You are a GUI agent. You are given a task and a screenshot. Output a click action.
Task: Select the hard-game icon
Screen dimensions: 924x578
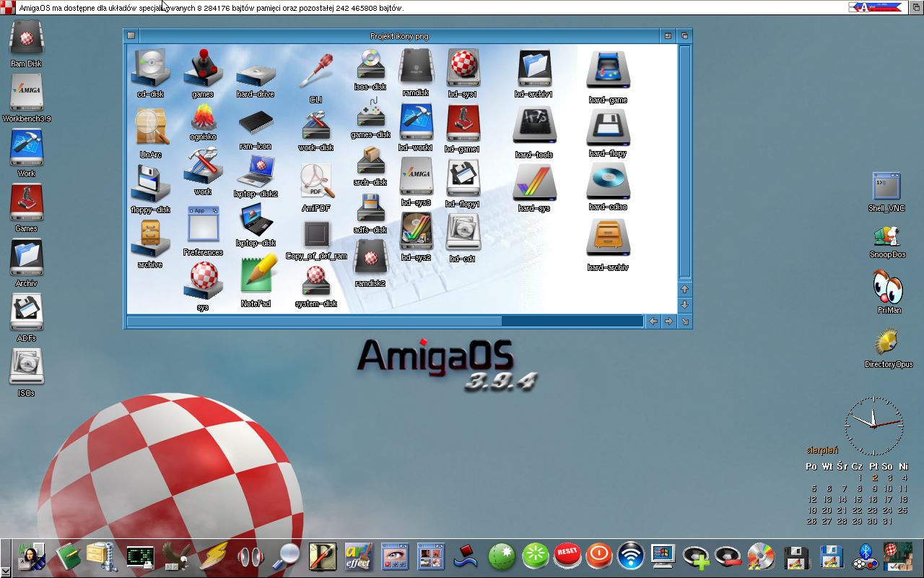click(608, 71)
